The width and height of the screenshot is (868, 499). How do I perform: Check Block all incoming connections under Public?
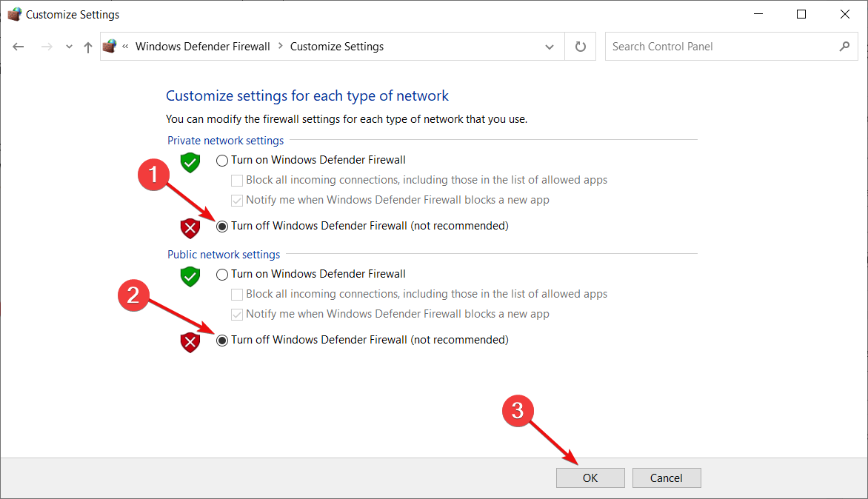click(x=237, y=295)
